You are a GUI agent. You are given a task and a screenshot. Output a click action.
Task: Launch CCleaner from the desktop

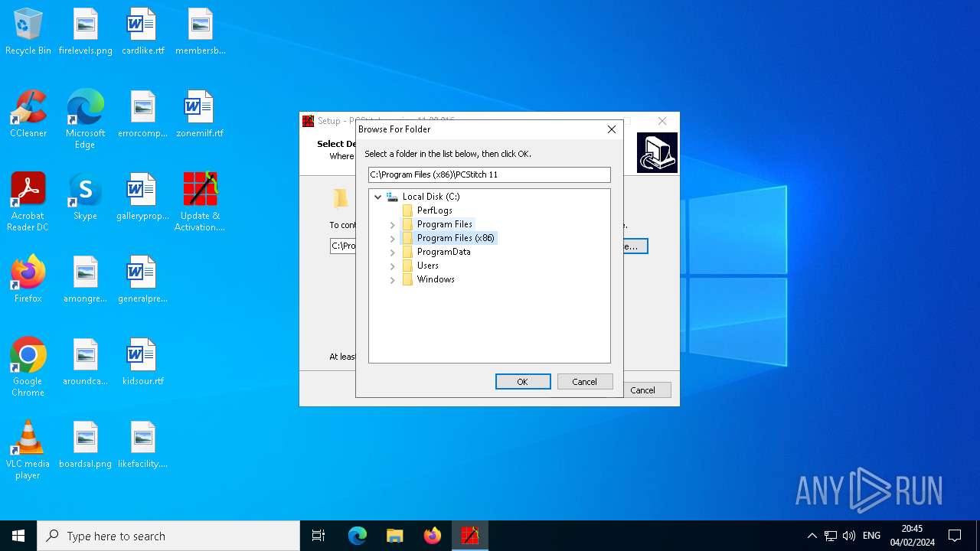pyautogui.click(x=28, y=115)
